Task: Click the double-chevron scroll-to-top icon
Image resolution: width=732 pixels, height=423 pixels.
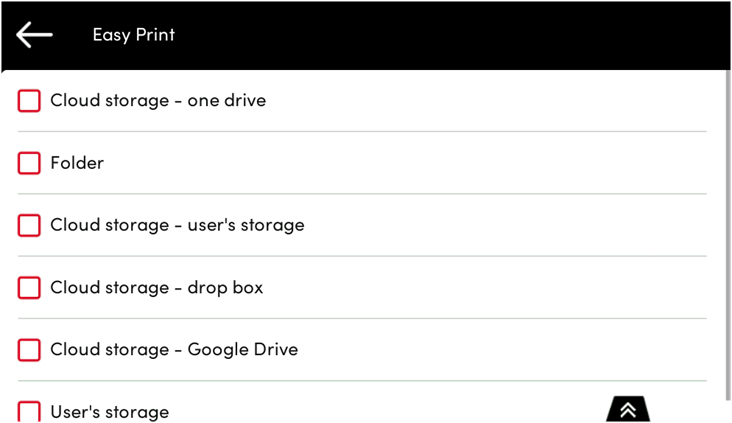Action: point(628,409)
